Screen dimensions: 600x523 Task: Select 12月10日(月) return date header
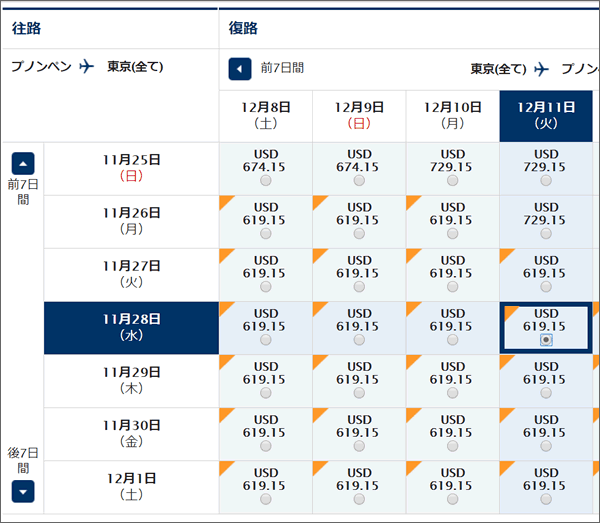point(452,116)
